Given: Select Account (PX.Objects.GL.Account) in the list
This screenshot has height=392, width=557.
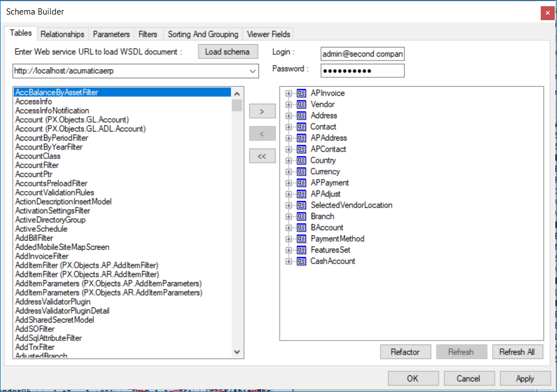Looking at the screenshot, I should pyautogui.click(x=123, y=120).
